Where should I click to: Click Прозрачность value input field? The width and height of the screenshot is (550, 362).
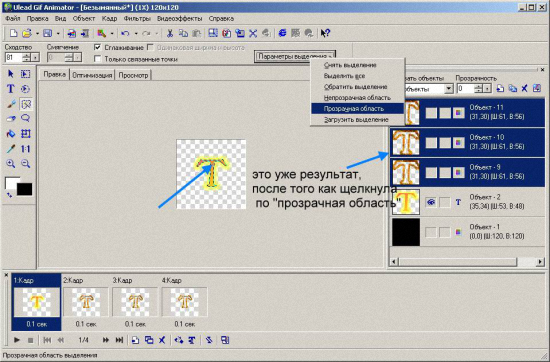pos(465,89)
